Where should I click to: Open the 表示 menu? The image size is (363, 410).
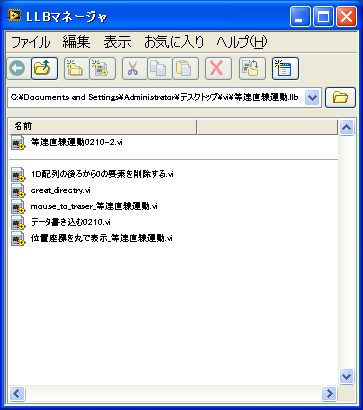[117, 42]
